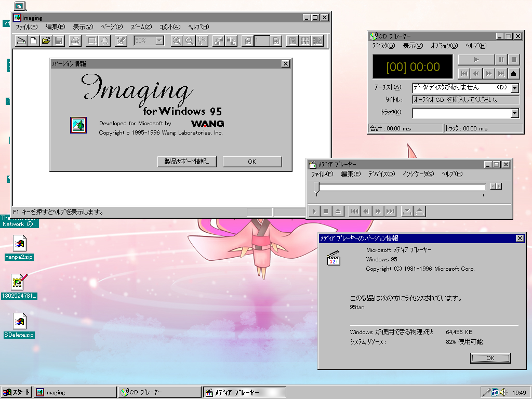Click the Scan icon in Imaging toolbar

click(21, 41)
